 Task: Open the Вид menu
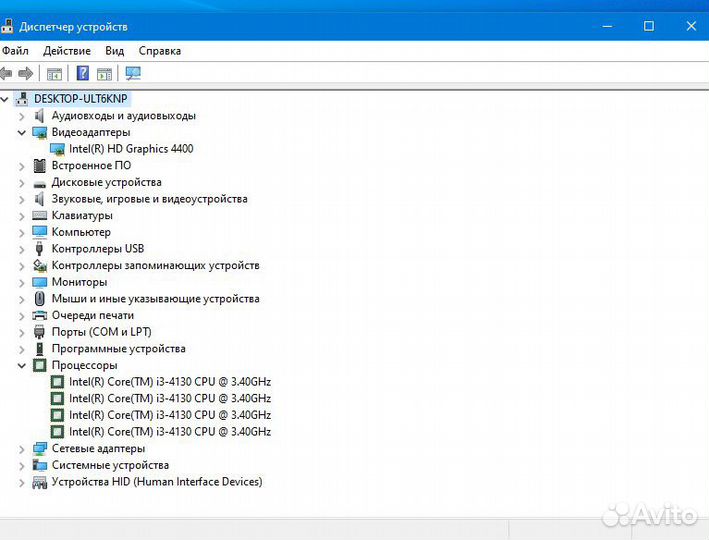pyautogui.click(x=115, y=50)
